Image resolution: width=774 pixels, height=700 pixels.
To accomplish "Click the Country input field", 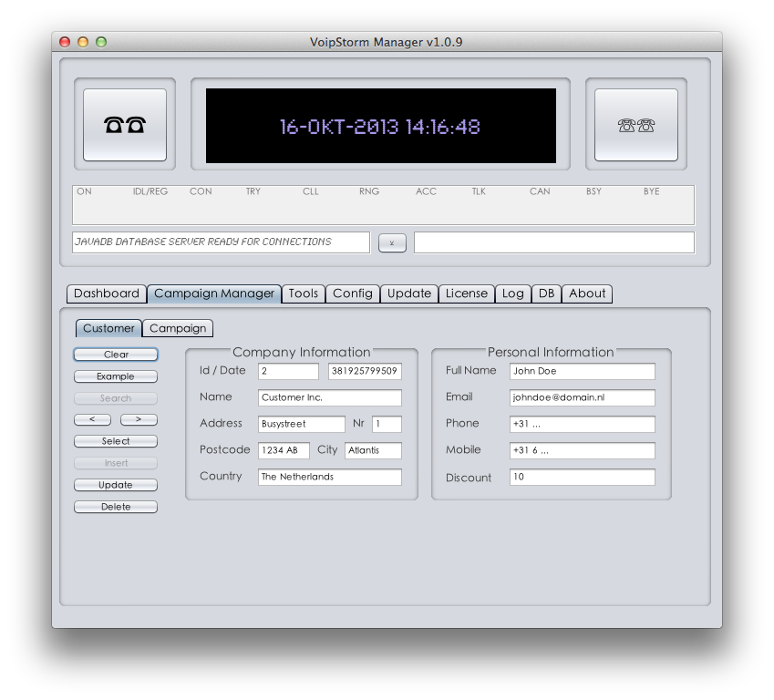I will (329, 477).
